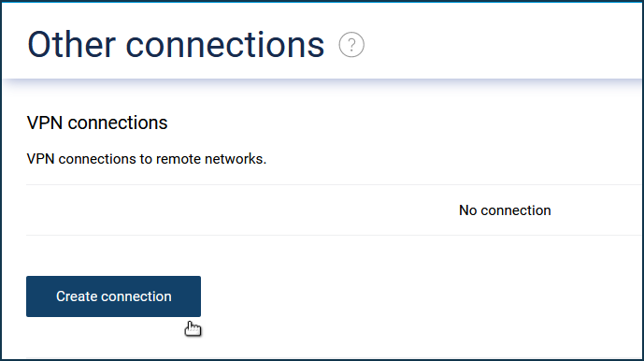Click the word 'Create' on the blue button

[x=77, y=296]
